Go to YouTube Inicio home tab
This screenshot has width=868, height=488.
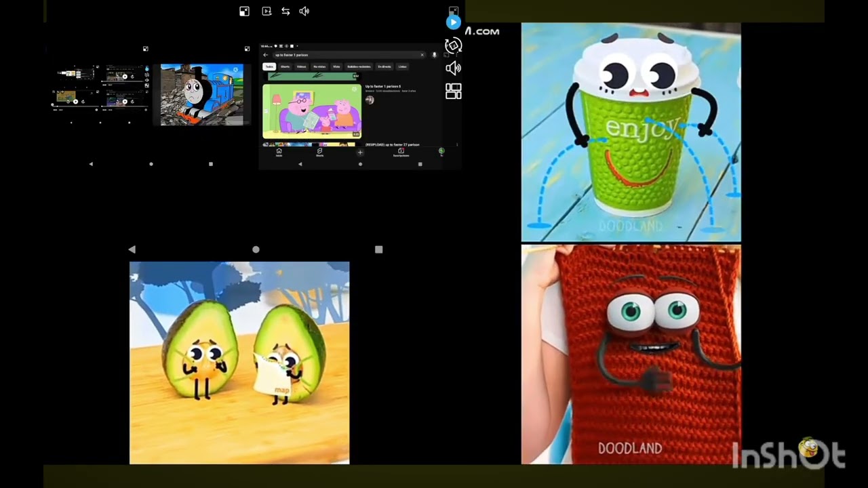[x=279, y=152]
